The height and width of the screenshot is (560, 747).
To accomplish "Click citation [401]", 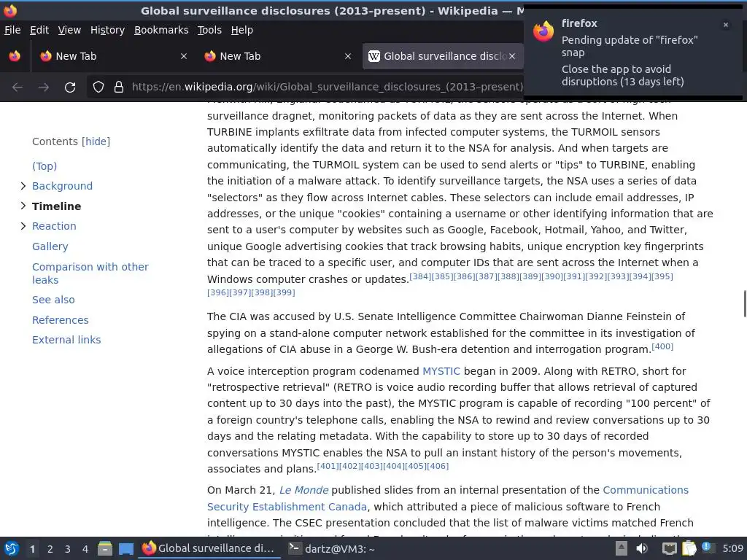I will [328, 466].
